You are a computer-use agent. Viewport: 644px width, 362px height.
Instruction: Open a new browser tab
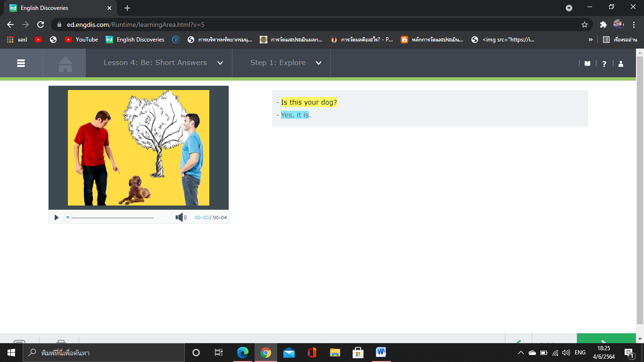coord(127,8)
